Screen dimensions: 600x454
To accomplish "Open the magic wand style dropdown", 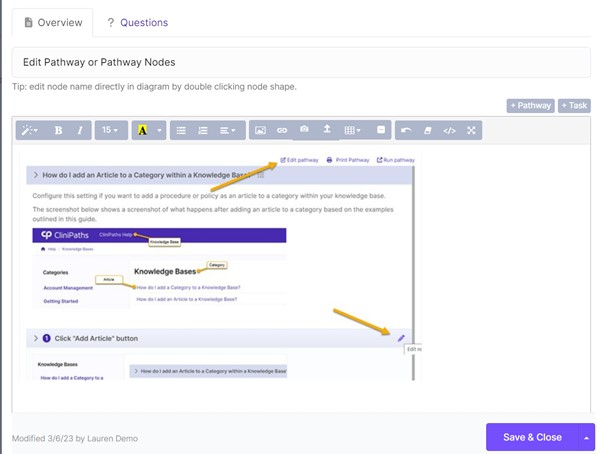I will 29,130.
